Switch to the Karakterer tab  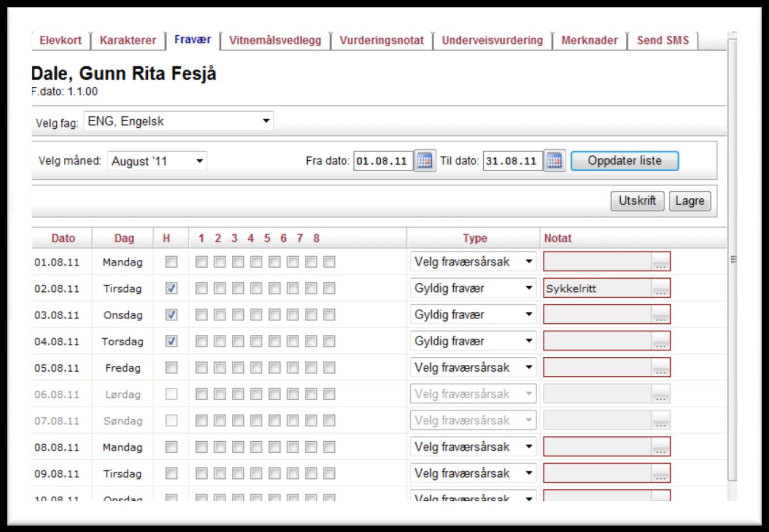pos(128,40)
